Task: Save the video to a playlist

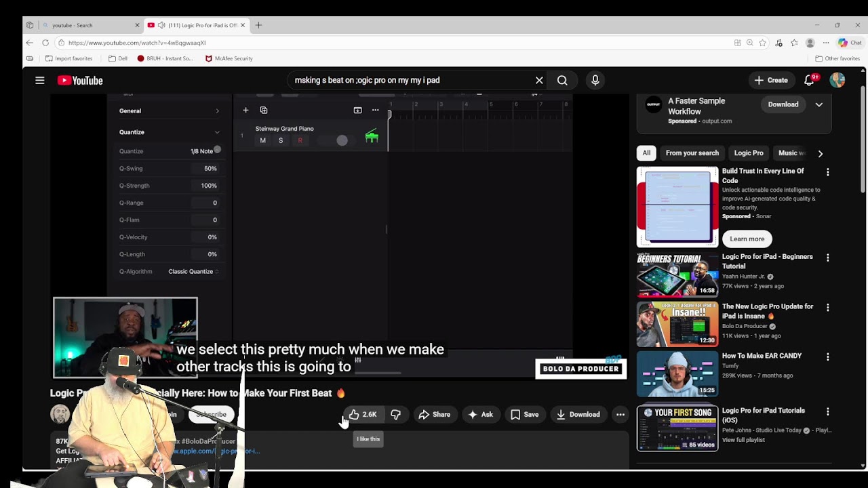Action: [524, 415]
